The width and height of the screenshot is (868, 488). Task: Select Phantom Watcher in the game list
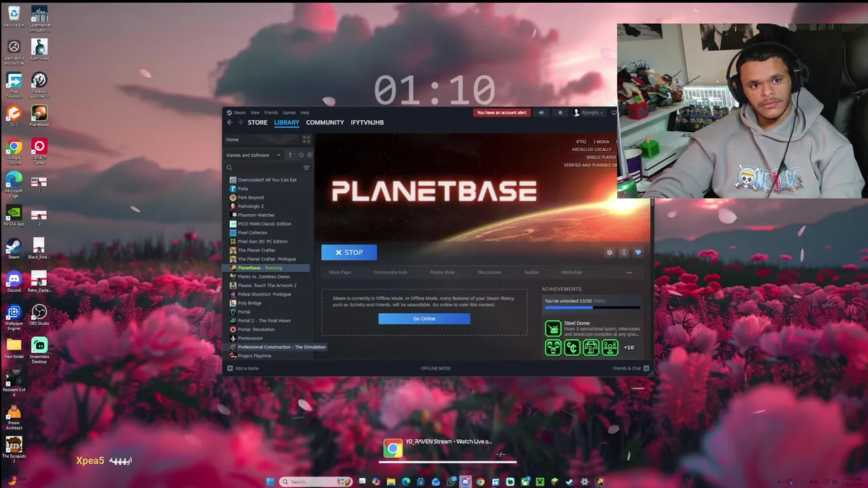pyautogui.click(x=256, y=215)
